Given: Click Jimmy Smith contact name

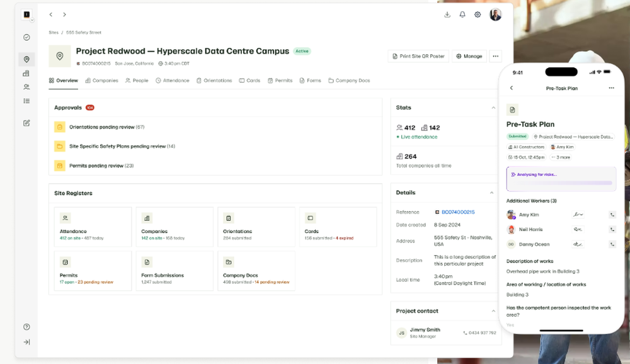Looking at the screenshot, I should pyautogui.click(x=425, y=330).
